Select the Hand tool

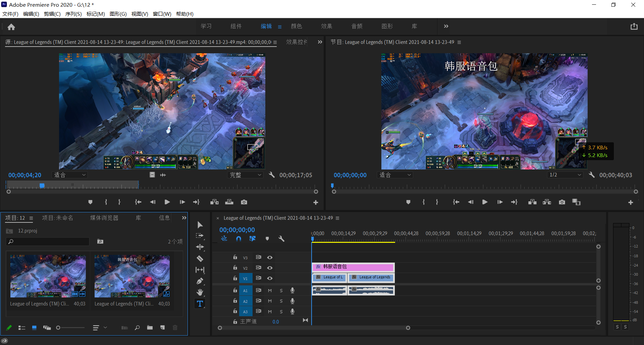(200, 292)
